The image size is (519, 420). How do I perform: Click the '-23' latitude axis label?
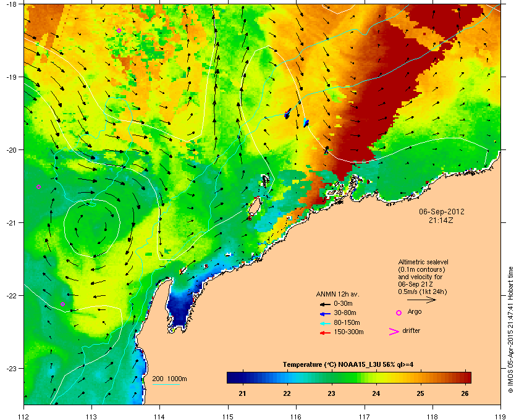tap(11, 368)
